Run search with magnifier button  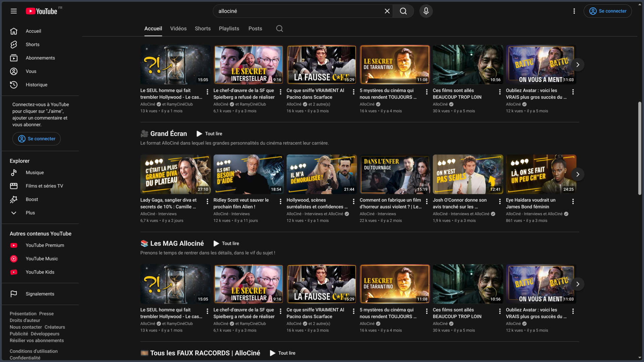coord(403,11)
